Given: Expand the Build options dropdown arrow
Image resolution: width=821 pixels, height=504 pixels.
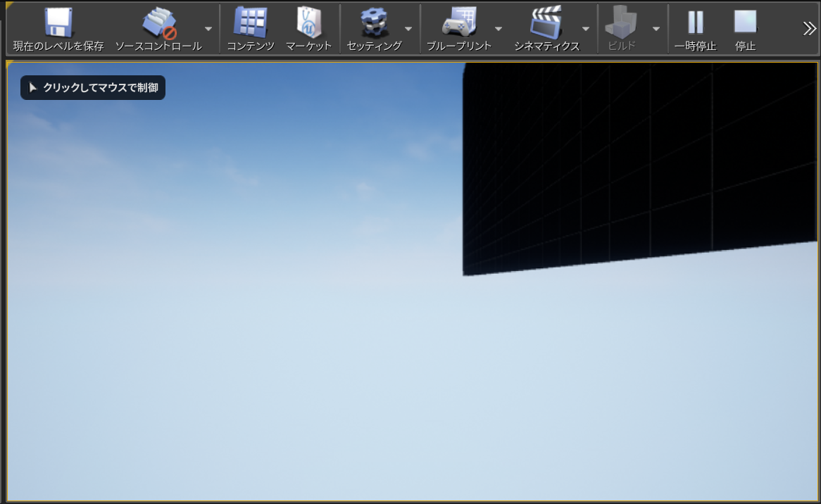Looking at the screenshot, I should pos(656,29).
